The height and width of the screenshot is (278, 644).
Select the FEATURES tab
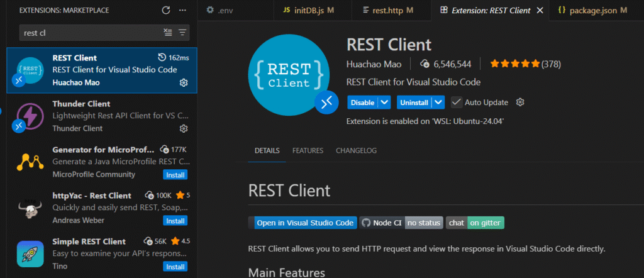tap(308, 151)
